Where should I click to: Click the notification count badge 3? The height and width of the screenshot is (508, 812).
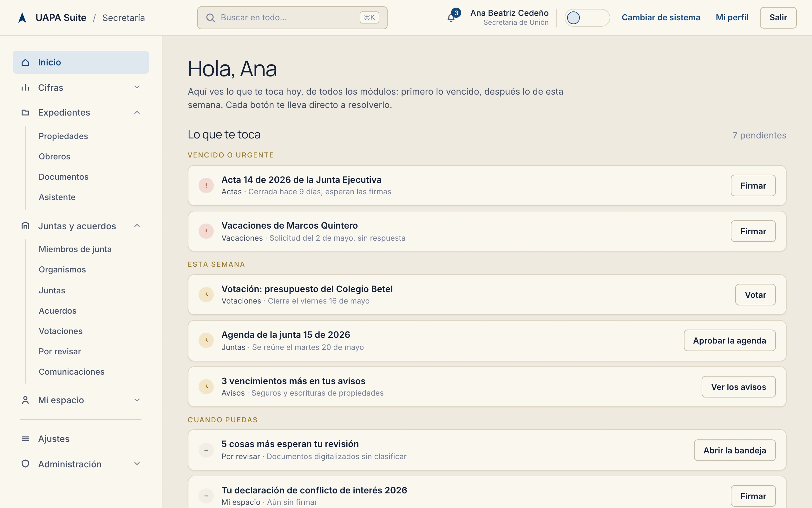[456, 13]
